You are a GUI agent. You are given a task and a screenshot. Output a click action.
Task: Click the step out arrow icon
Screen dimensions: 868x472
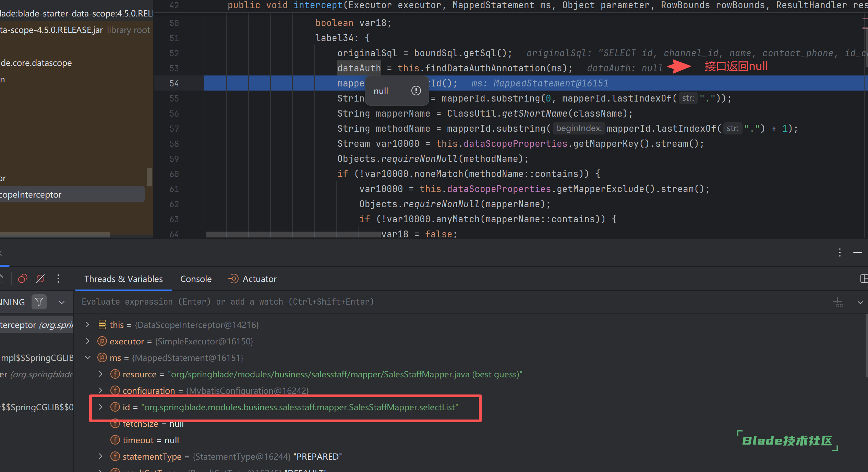pyautogui.click(x=2, y=279)
